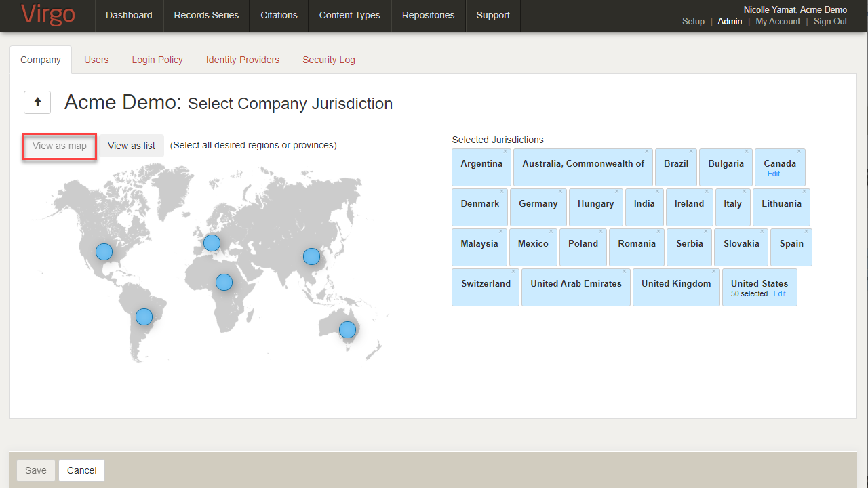Open the Identity Providers tab
This screenshot has height=488, width=868.
243,60
